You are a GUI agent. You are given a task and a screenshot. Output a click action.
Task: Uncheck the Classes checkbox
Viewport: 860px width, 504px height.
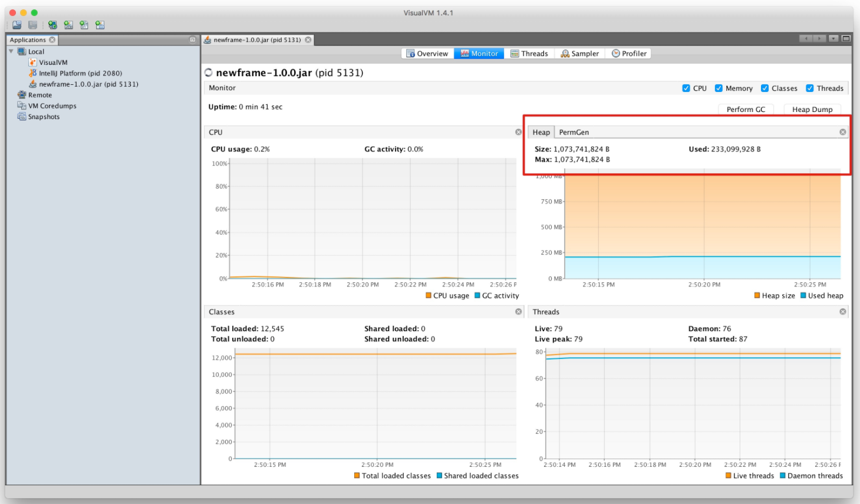tap(765, 88)
